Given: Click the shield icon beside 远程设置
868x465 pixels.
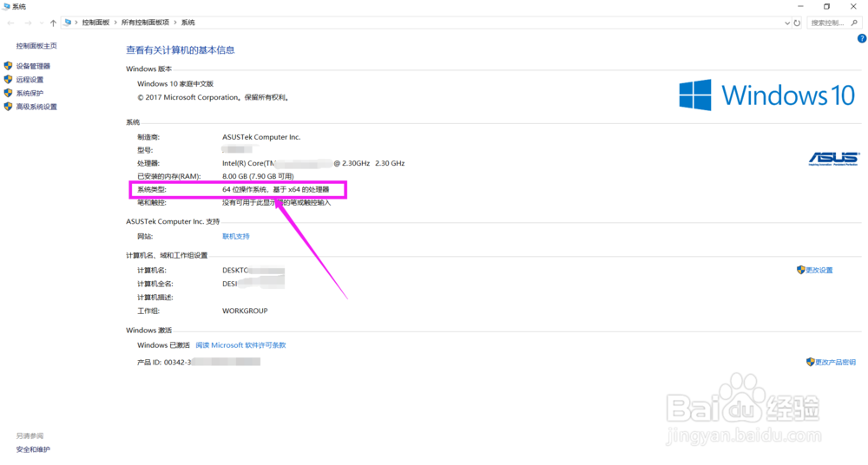Looking at the screenshot, I should (x=9, y=80).
